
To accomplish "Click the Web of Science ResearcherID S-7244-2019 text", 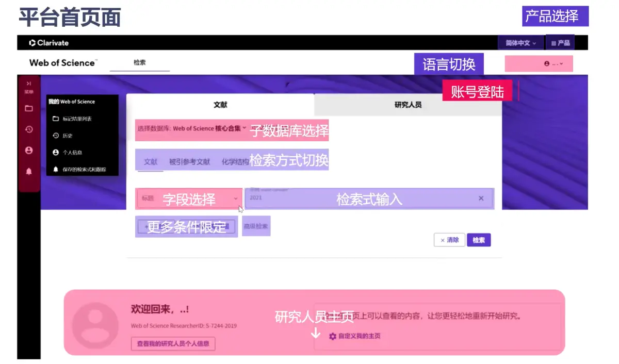I will click(x=184, y=326).
